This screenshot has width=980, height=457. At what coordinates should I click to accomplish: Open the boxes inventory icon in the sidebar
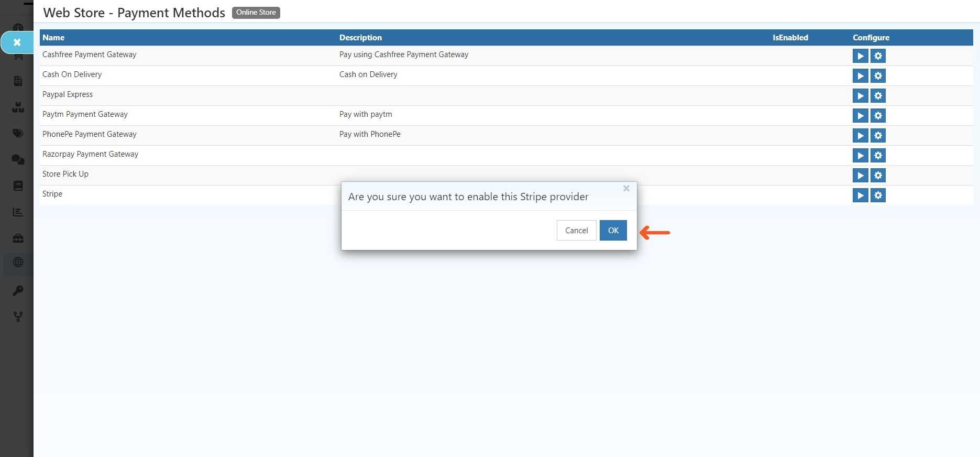coord(18,107)
